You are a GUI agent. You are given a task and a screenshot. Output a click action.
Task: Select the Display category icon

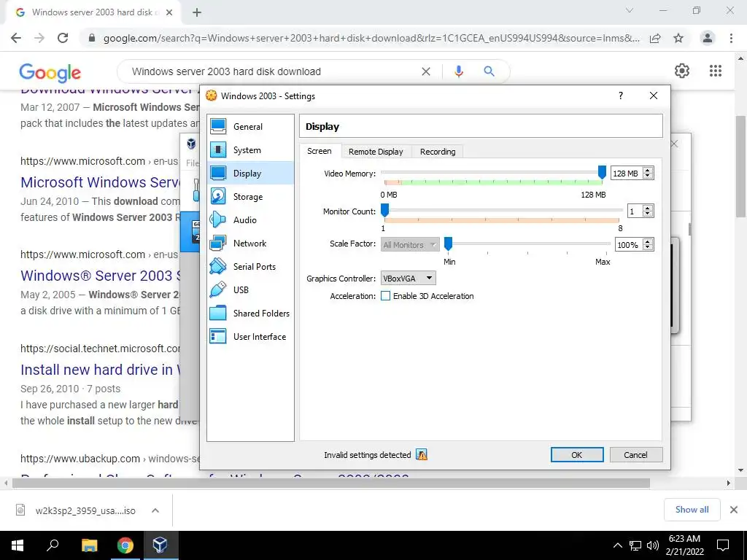218,174
